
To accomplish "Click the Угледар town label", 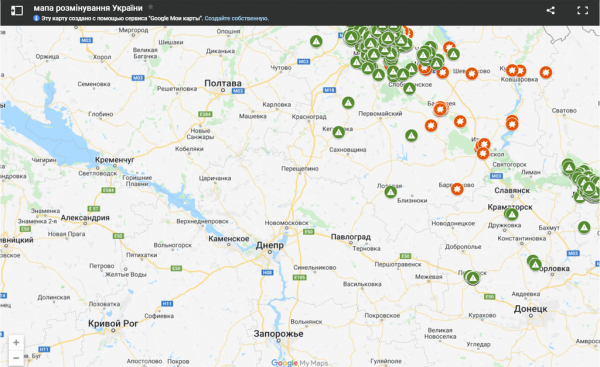I will [x=478, y=344].
